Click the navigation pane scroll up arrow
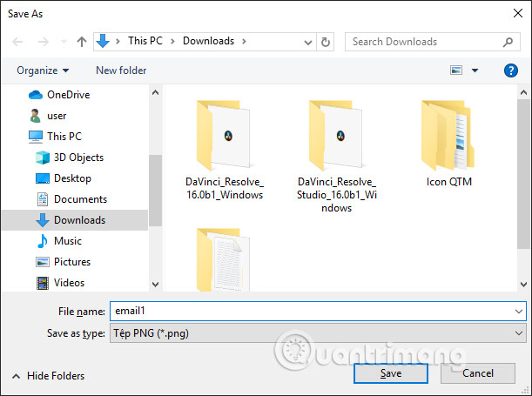This screenshot has height=396, width=532. point(155,92)
